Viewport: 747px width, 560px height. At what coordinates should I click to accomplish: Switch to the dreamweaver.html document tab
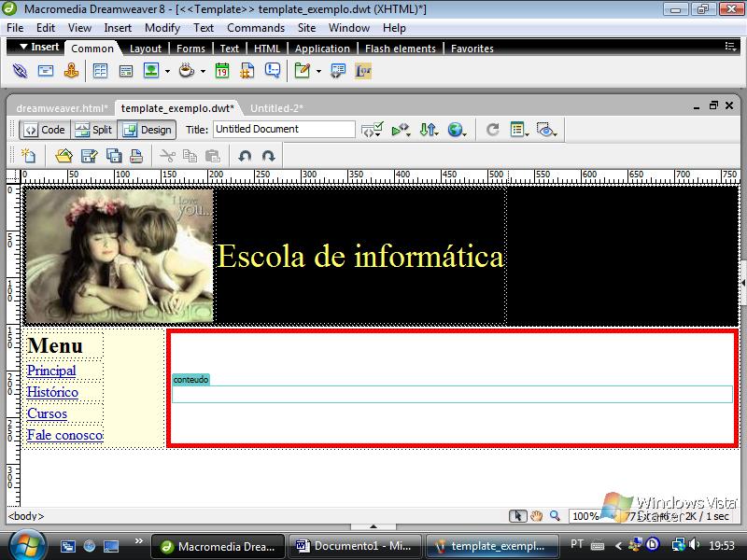pyautogui.click(x=62, y=107)
